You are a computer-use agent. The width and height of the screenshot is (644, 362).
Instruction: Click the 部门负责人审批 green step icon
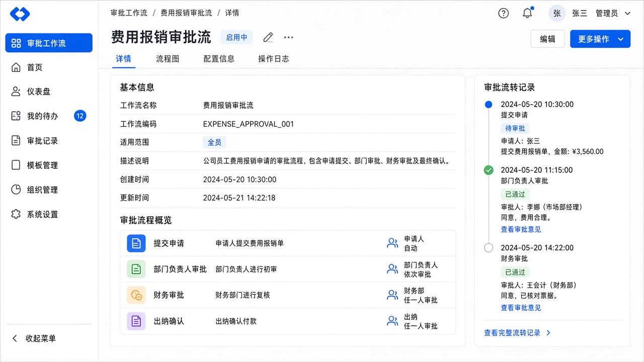pos(136,269)
